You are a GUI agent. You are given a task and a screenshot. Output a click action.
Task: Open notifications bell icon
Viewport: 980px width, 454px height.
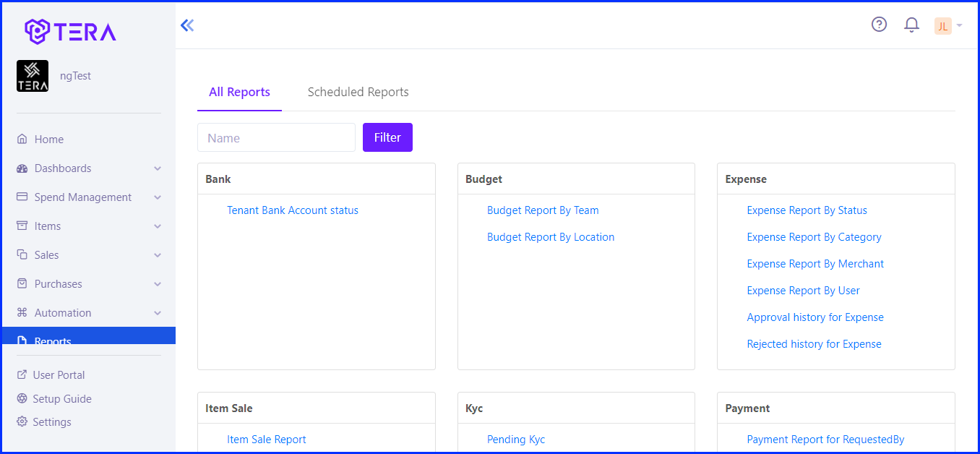point(911,25)
